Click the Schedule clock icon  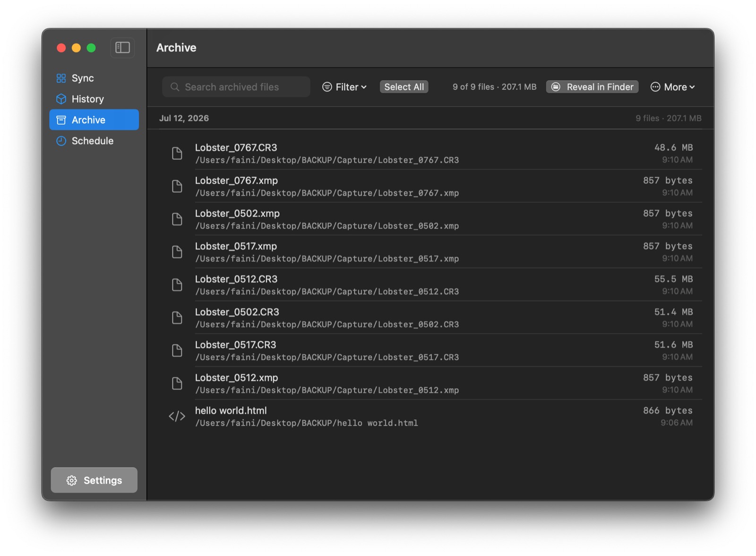point(61,141)
